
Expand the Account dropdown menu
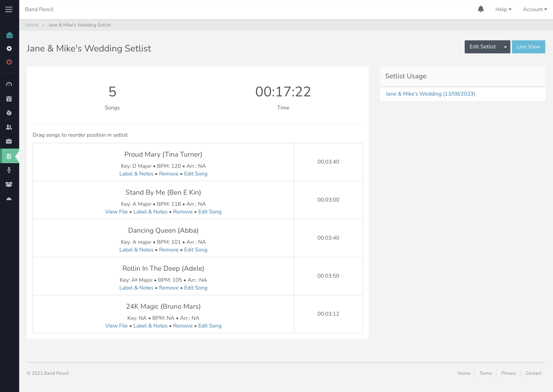point(535,9)
